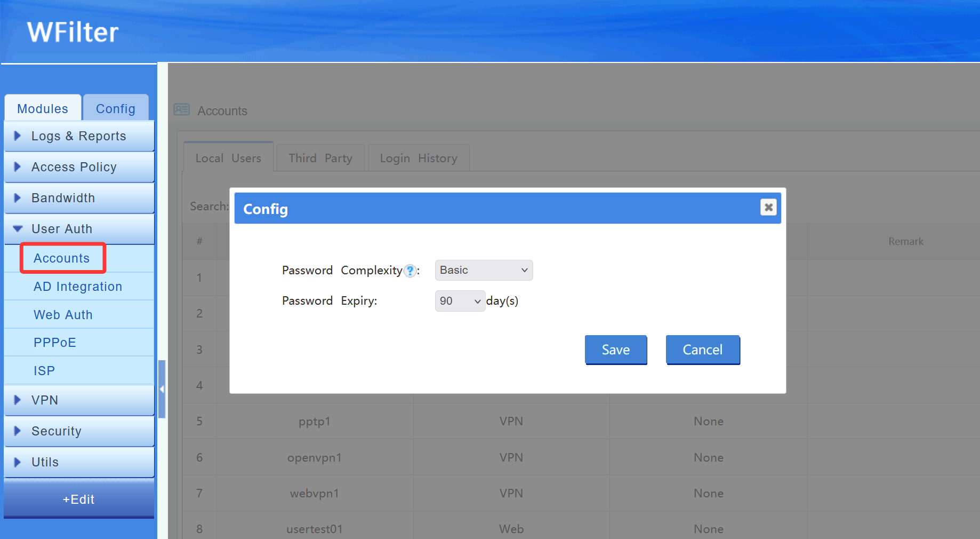Click None value in openvpn1 row
Viewport: 980px width, 539px height.
click(709, 457)
